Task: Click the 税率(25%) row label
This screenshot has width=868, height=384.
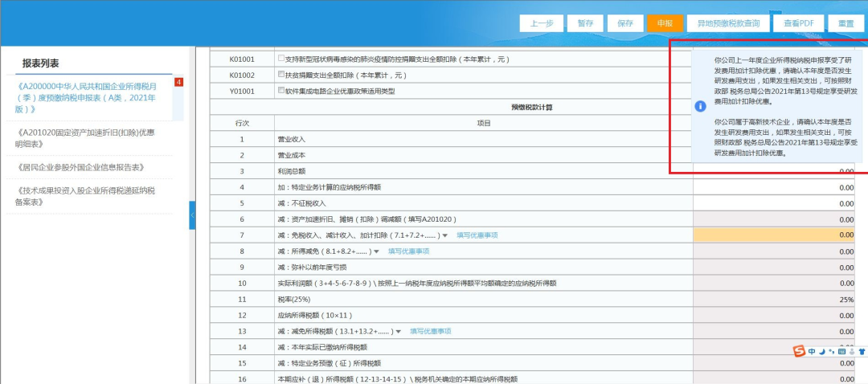Action: click(296, 300)
